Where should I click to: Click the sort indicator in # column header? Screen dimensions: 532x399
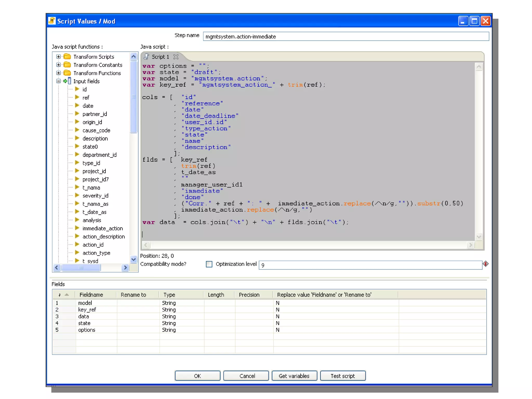[x=66, y=295]
